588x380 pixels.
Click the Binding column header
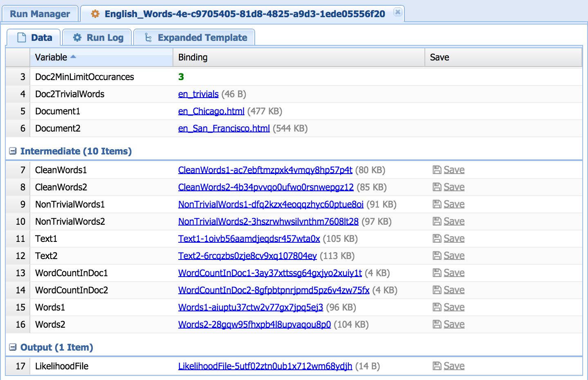click(193, 57)
